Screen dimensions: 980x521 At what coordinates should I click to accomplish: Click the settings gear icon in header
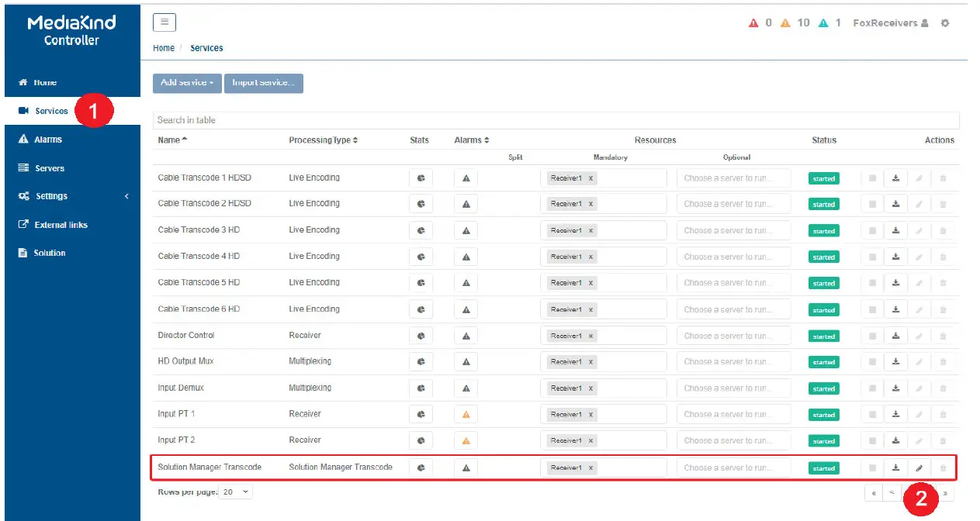pos(944,23)
